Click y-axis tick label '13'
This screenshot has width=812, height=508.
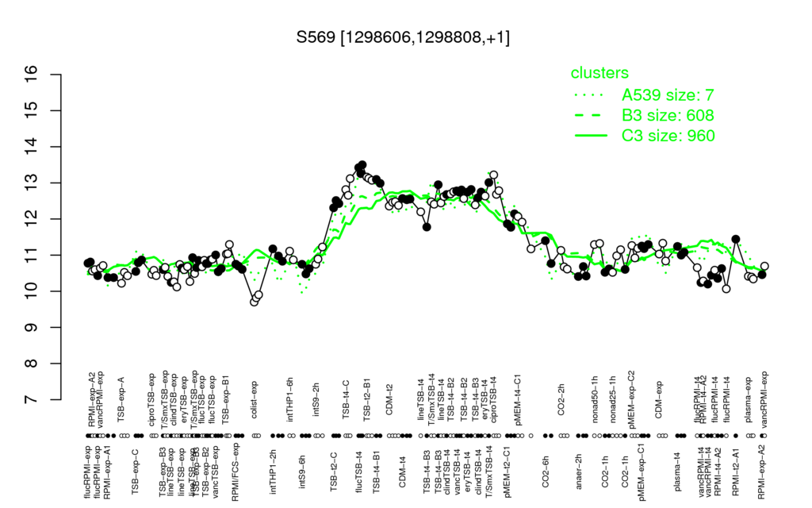pyautogui.click(x=32, y=183)
